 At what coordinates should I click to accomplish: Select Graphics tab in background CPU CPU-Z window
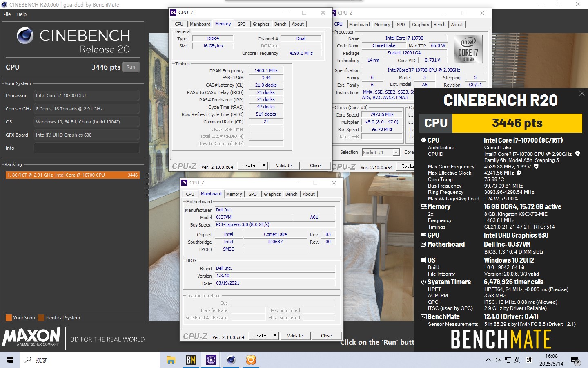point(421,25)
